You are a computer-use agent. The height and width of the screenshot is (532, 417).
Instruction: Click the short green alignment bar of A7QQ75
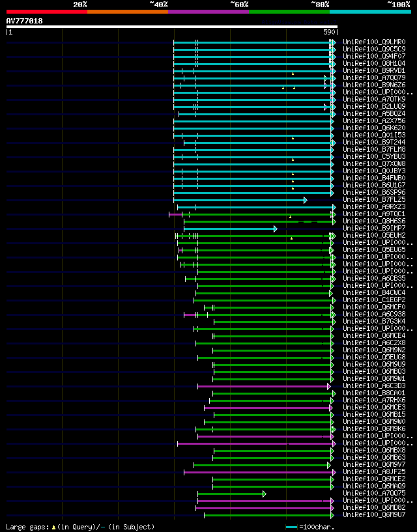pos(232,494)
